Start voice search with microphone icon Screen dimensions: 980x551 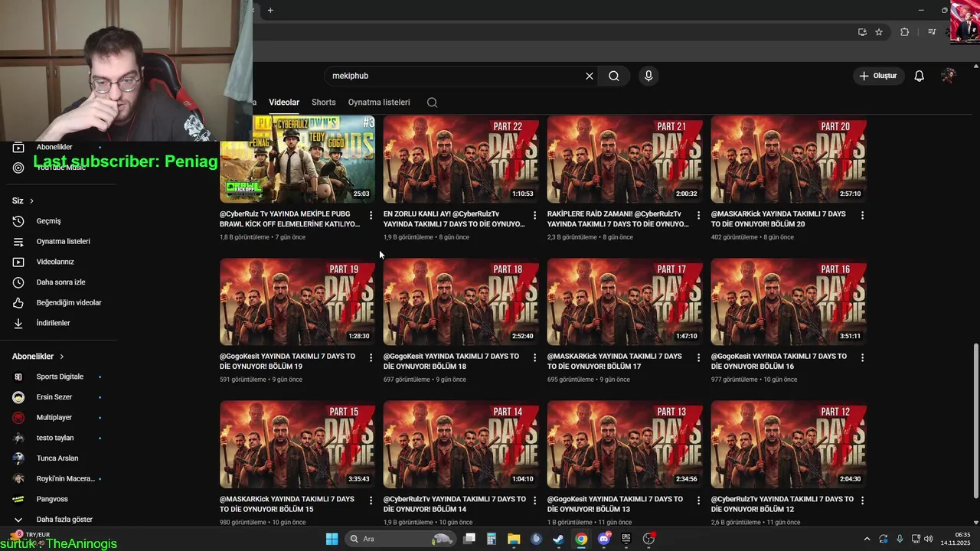coord(648,76)
